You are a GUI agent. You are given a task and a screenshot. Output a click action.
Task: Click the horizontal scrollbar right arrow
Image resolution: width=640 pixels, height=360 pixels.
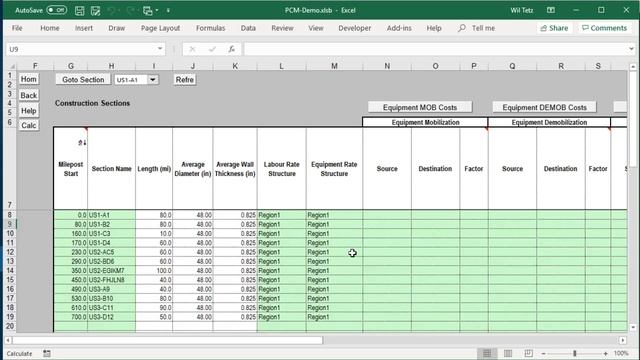(x=623, y=340)
